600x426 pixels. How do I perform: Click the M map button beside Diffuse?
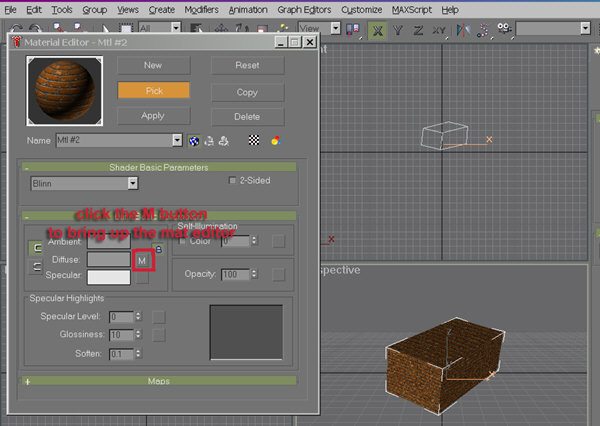[142, 261]
